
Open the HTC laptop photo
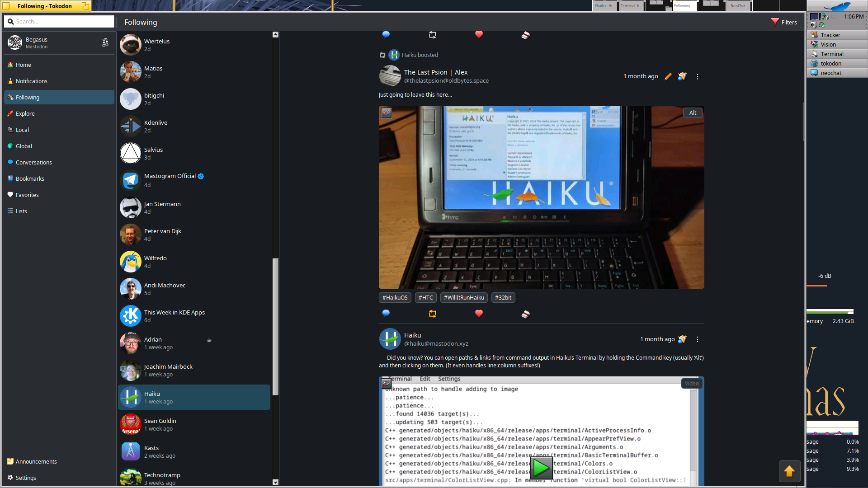(x=541, y=197)
